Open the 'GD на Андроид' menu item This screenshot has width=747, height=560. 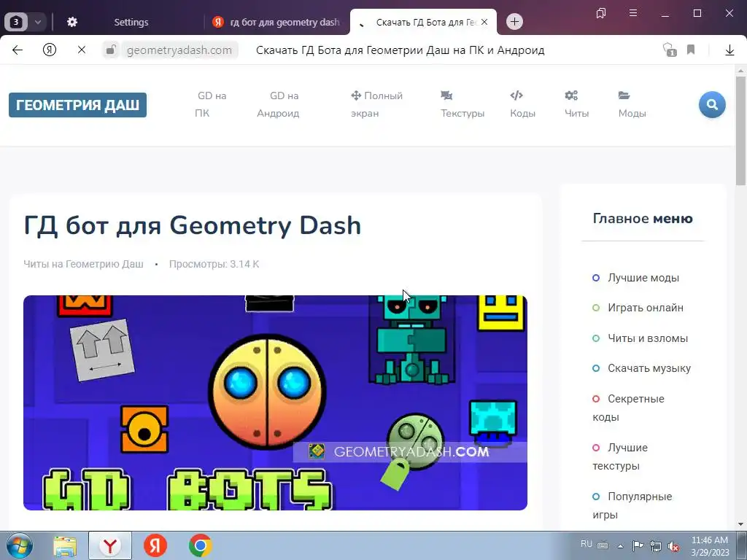[278, 104]
